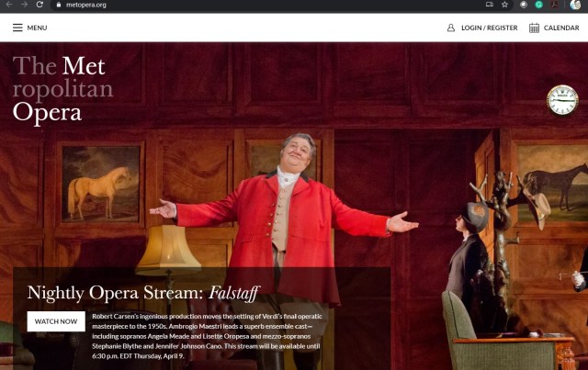Open the Grammarly extension icon
The image size is (588, 370).
click(x=539, y=5)
